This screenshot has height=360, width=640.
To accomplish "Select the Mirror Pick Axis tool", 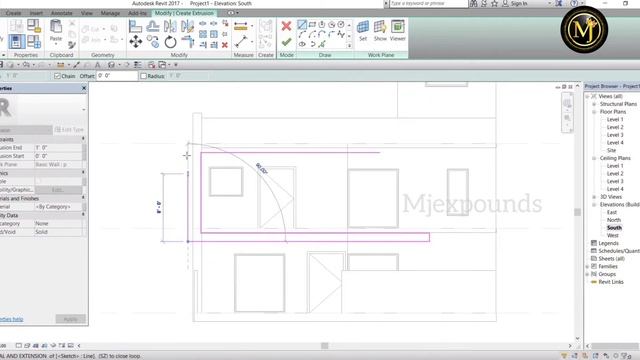I will pos(170,27).
